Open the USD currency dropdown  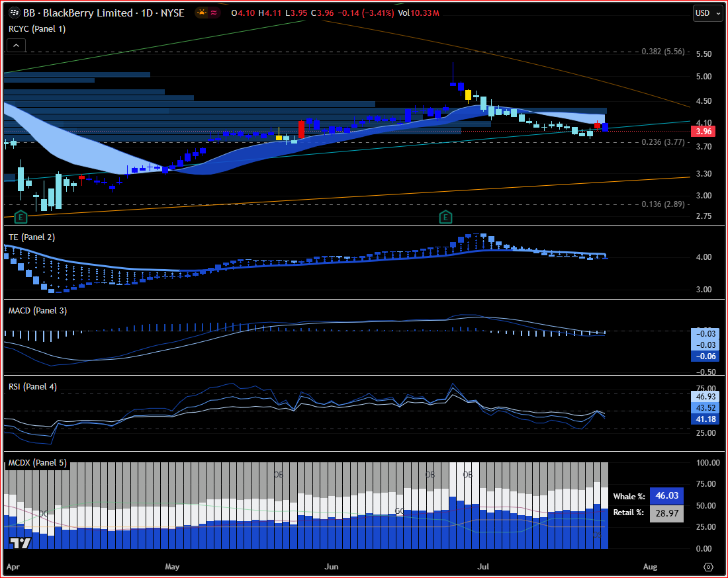(x=707, y=13)
